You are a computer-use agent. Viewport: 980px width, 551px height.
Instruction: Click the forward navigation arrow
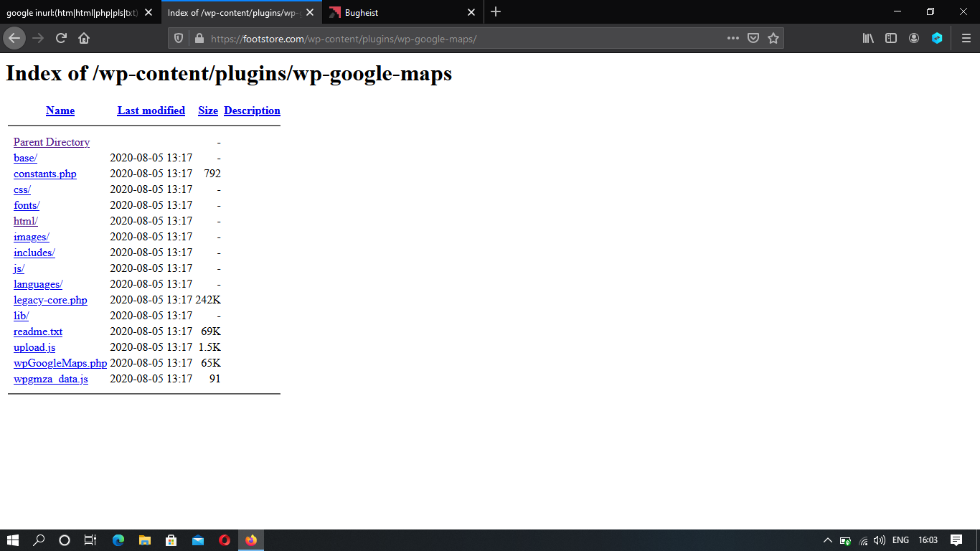(38, 38)
